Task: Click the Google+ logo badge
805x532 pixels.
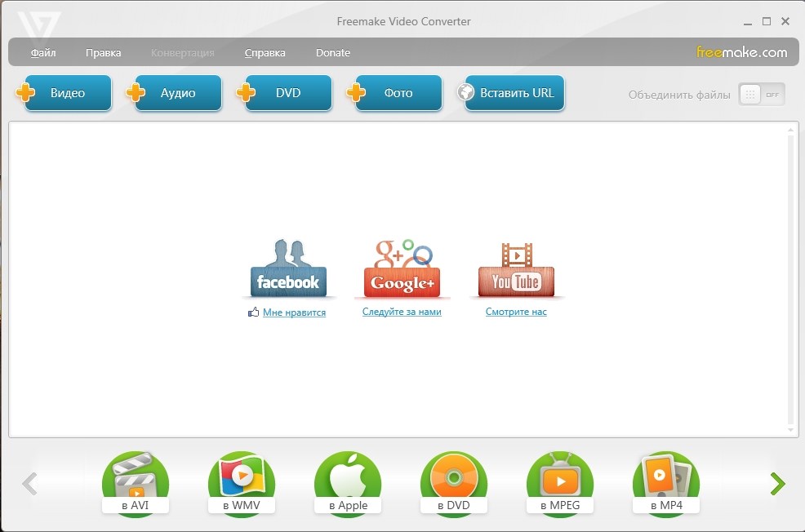Action: pyautogui.click(x=402, y=270)
